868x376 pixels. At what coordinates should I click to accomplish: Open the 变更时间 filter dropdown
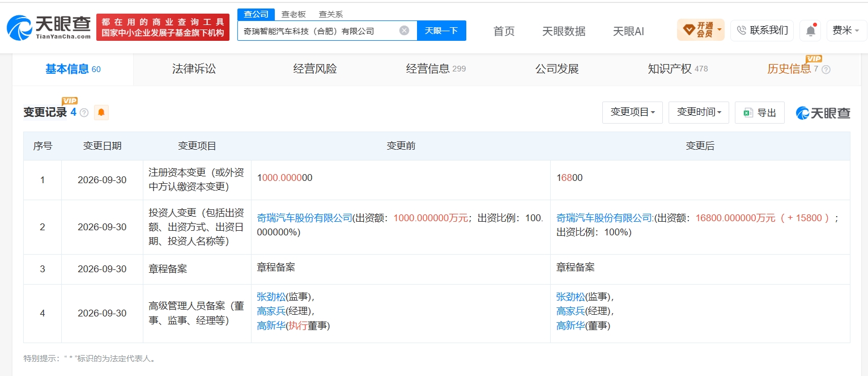pos(699,112)
